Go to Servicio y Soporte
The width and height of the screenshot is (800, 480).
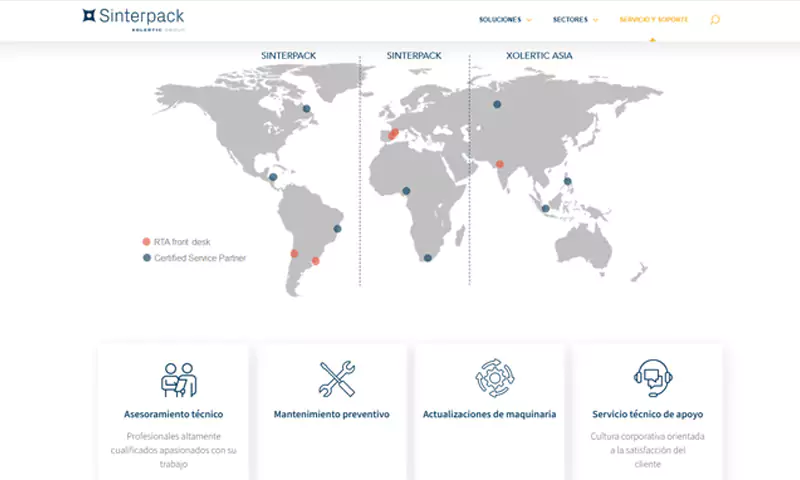point(654,20)
